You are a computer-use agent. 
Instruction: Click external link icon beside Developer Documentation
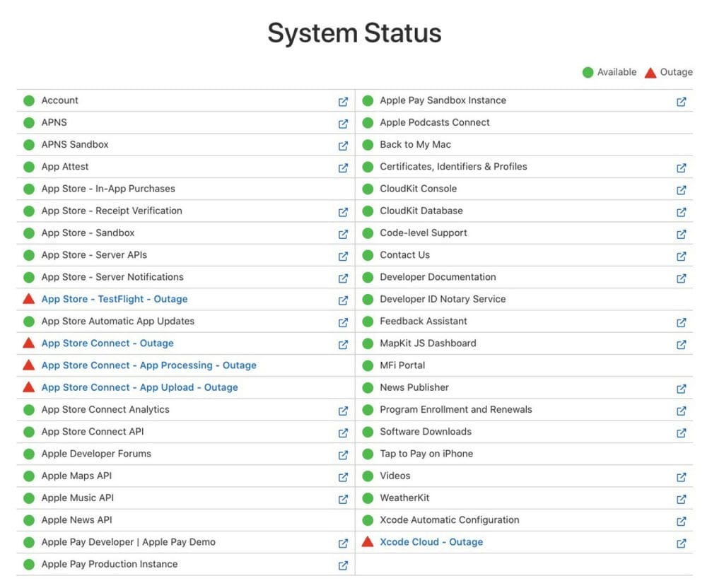pyautogui.click(x=682, y=278)
